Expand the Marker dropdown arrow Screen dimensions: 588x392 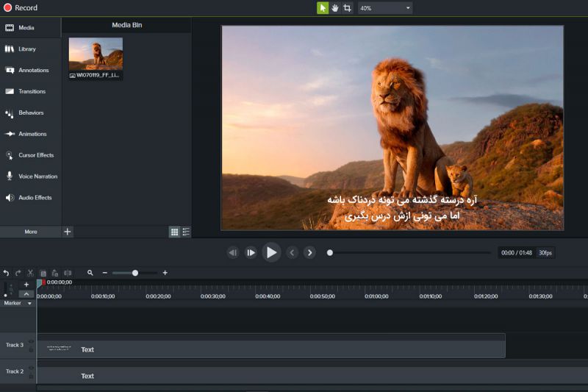click(x=29, y=303)
